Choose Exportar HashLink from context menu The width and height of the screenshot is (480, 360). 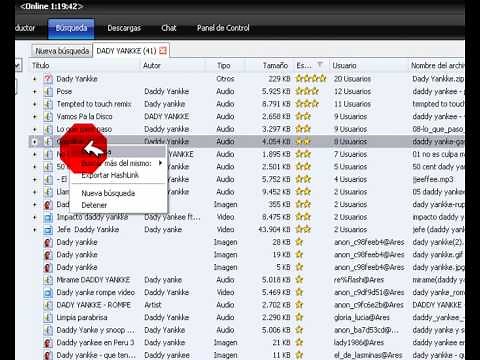click(x=110, y=175)
